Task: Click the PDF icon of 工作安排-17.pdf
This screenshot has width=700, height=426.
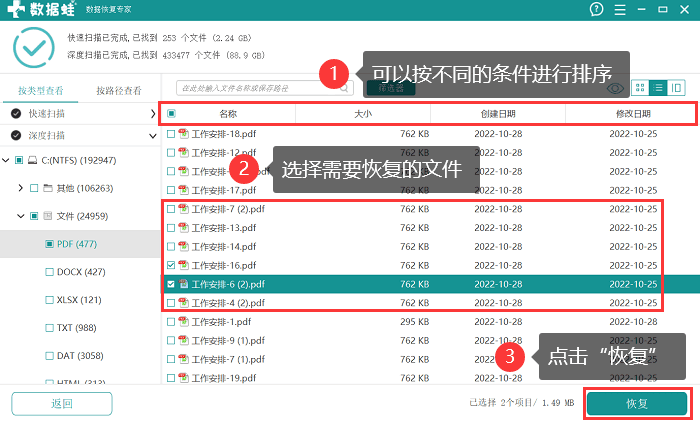Action: [183, 190]
